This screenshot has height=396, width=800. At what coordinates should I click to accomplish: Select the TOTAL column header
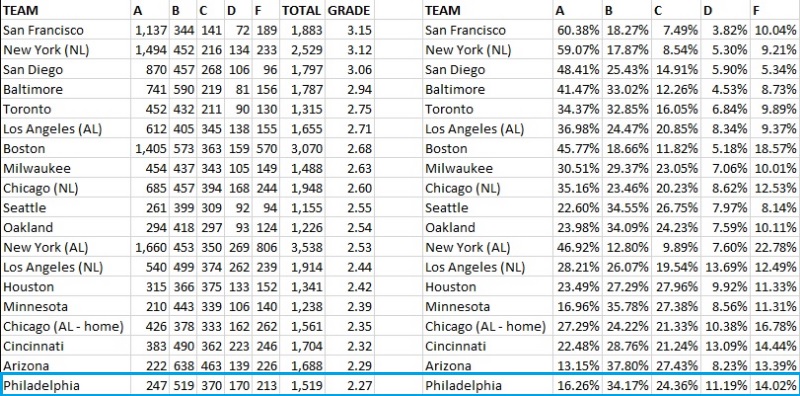[x=301, y=10]
